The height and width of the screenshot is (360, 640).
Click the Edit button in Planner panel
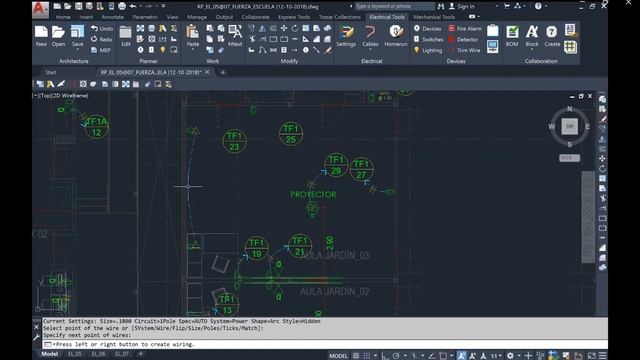pyautogui.click(x=126, y=36)
